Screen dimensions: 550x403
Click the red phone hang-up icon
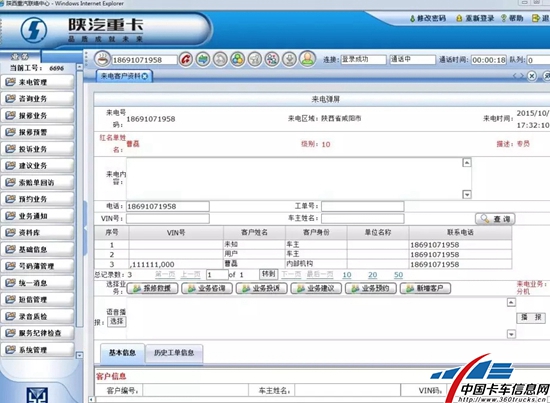[186, 59]
